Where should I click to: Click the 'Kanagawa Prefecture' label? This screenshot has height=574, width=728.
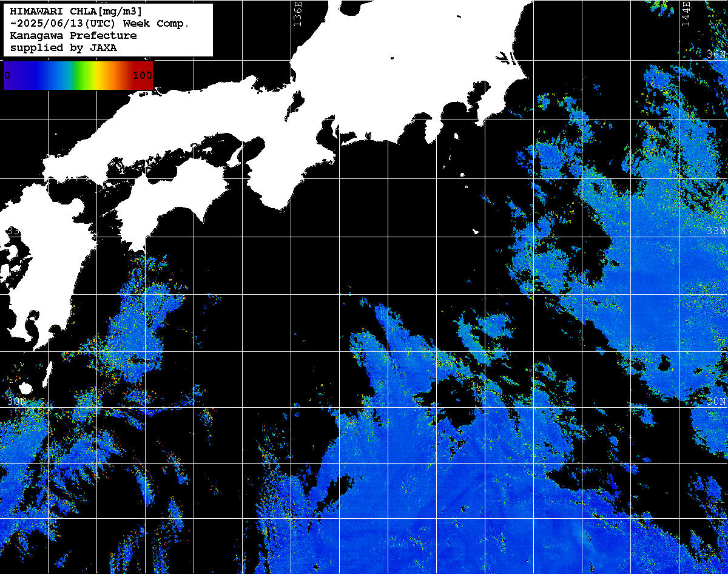point(73,36)
